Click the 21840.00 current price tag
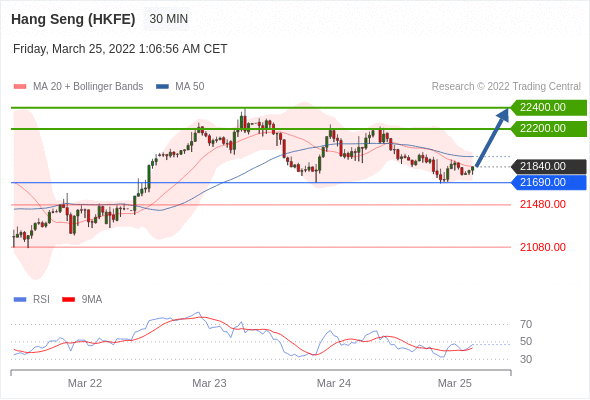This screenshot has width=590, height=400. click(x=548, y=166)
